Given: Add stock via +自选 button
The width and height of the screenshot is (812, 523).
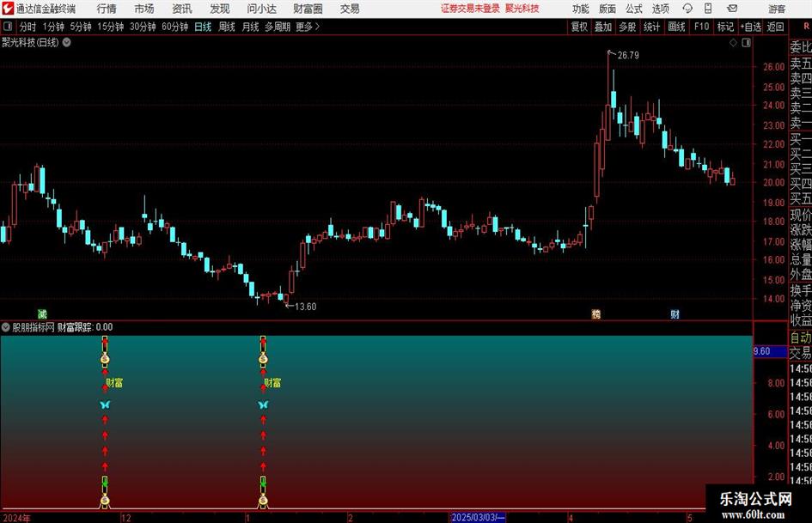Looking at the screenshot, I should coord(751,27).
